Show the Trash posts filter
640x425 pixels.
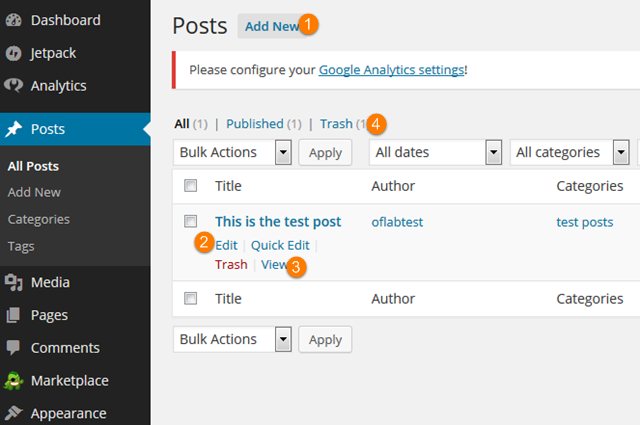tap(336, 124)
